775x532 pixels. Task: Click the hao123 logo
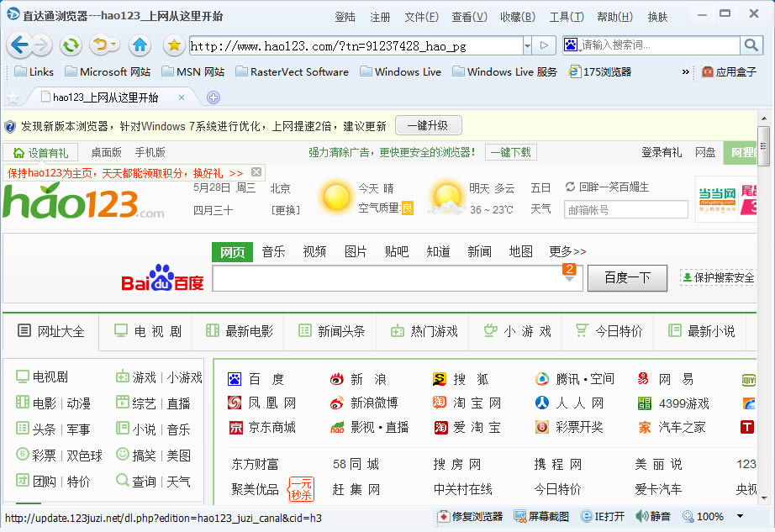83,202
